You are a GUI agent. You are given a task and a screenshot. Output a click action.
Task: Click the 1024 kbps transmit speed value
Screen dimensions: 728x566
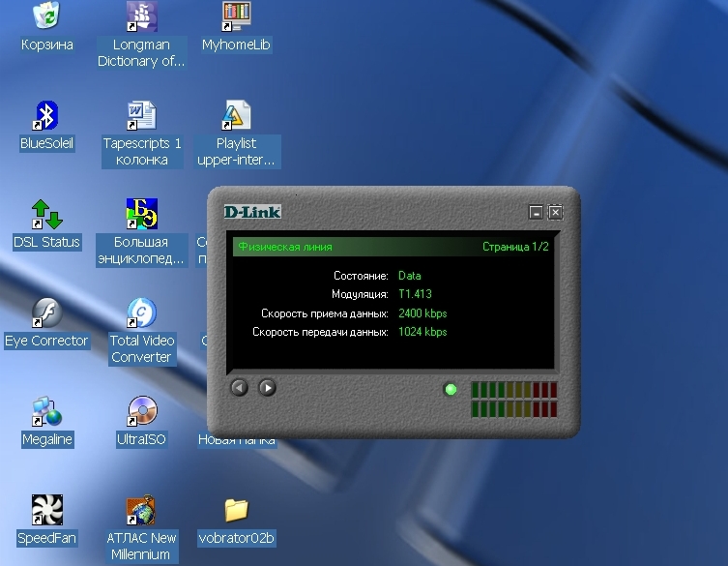coord(422,332)
